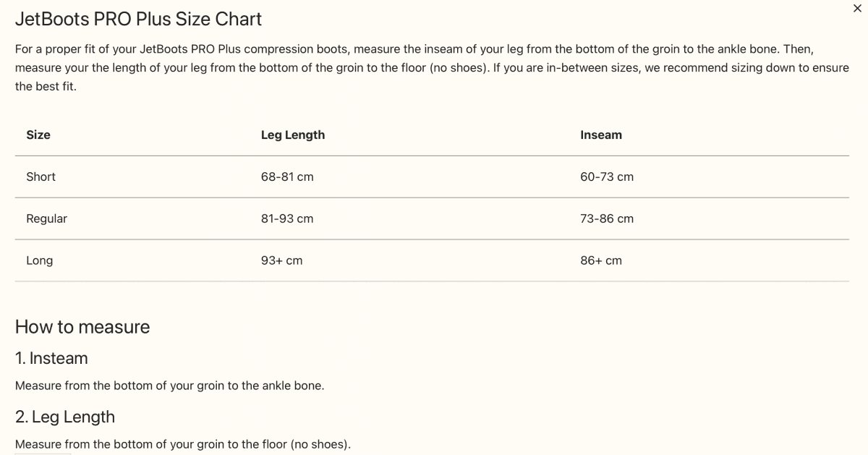
Task: Select the Long size row label
Action: click(x=39, y=260)
